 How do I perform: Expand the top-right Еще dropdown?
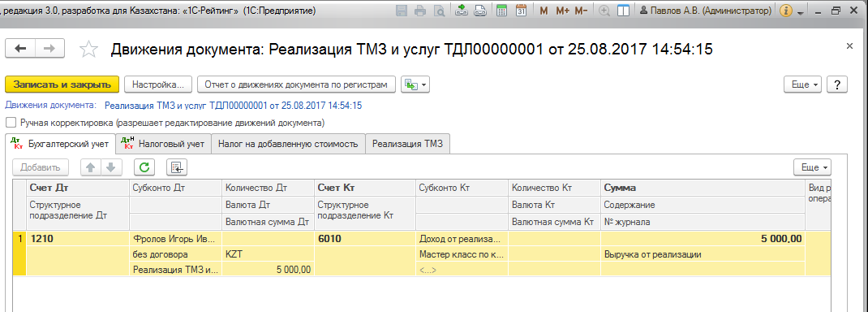click(x=803, y=84)
